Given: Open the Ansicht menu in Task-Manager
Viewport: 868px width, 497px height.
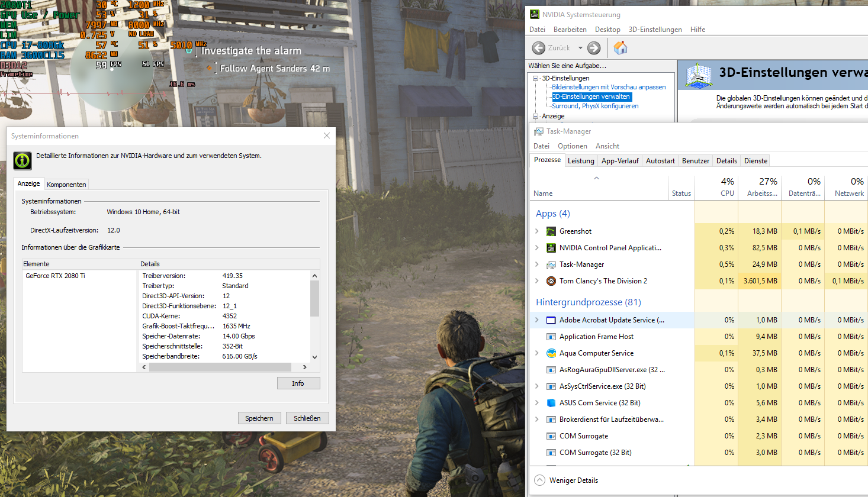Looking at the screenshot, I should 607,146.
